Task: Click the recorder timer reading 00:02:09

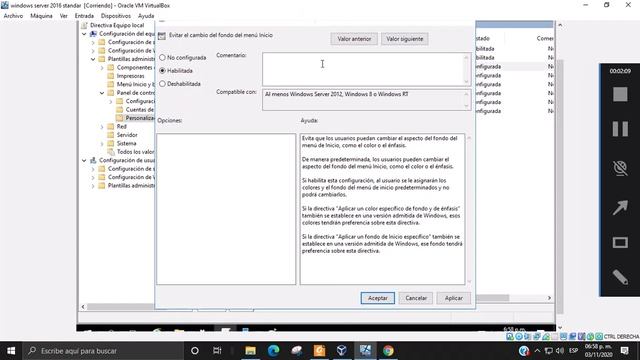Action: [620, 71]
